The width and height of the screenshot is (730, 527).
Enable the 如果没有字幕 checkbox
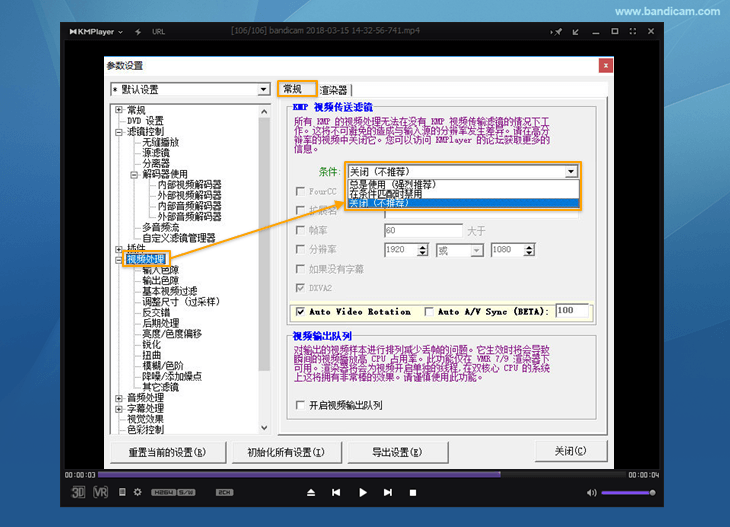(300, 269)
